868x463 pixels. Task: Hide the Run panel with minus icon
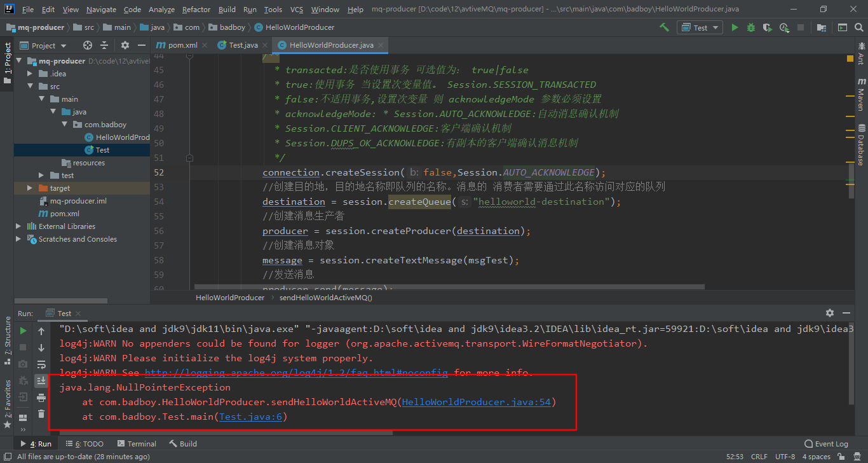(846, 313)
